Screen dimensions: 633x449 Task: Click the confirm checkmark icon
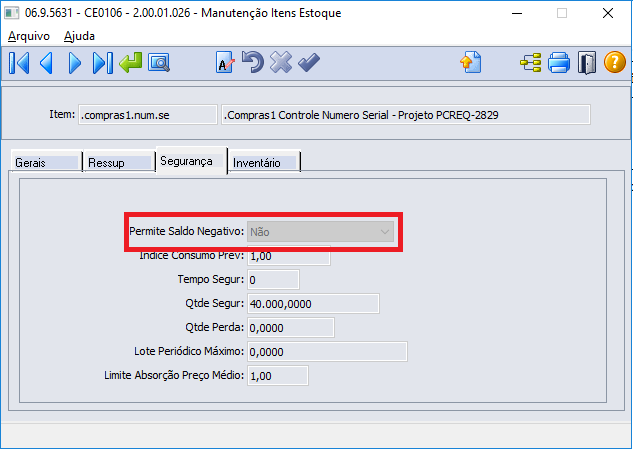309,63
